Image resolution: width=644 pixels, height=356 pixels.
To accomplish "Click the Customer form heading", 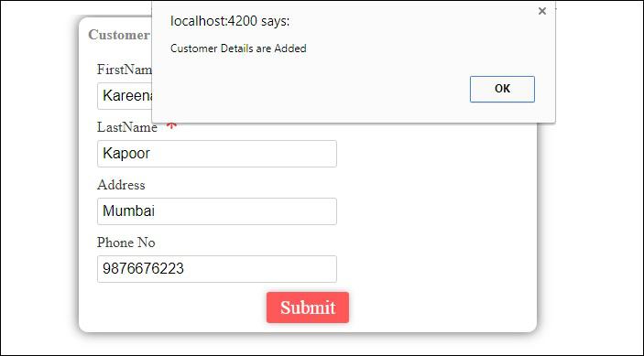I will [119, 35].
